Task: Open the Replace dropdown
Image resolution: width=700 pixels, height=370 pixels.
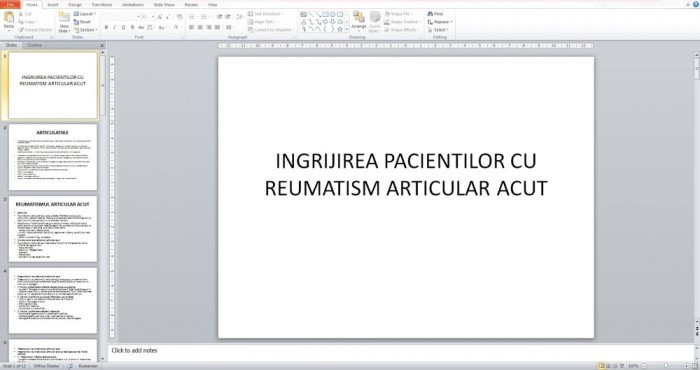Action: coord(440,22)
